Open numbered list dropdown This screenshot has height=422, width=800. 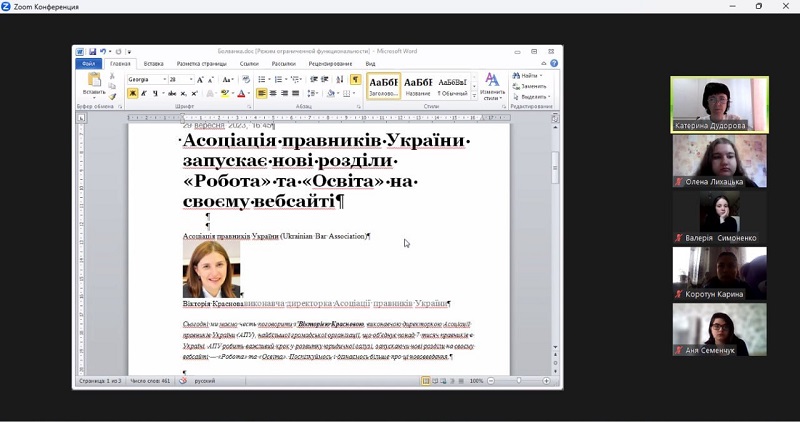pos(286,80)
